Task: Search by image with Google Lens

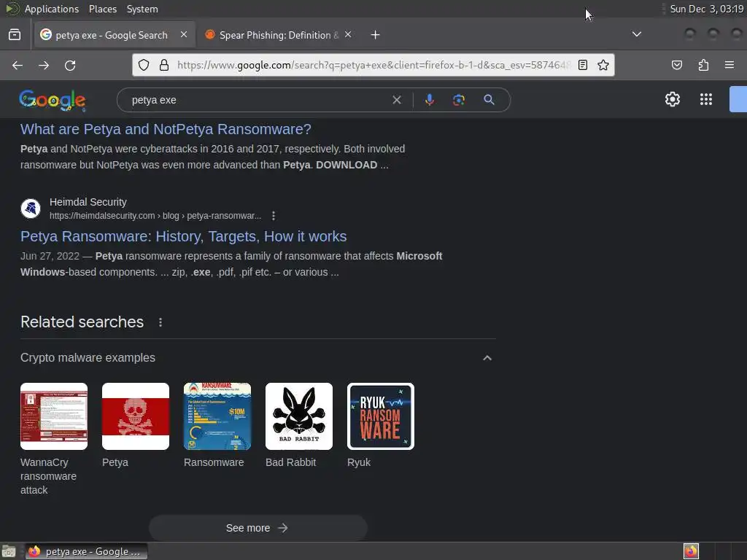Action: point(459,100)
